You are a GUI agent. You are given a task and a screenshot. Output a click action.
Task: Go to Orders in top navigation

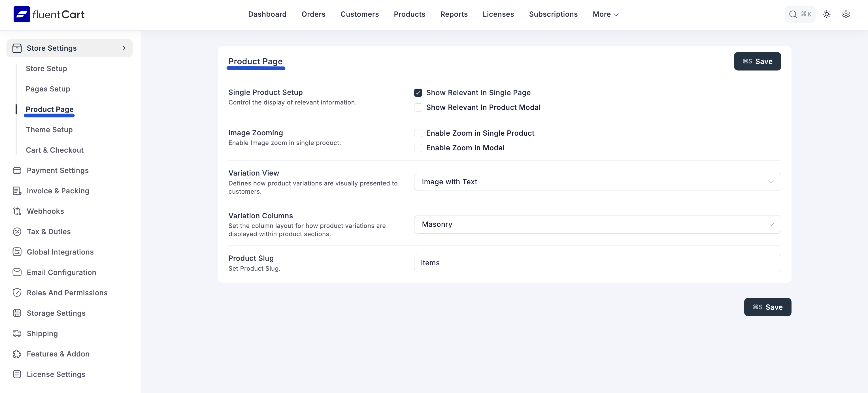coord(313,14)
